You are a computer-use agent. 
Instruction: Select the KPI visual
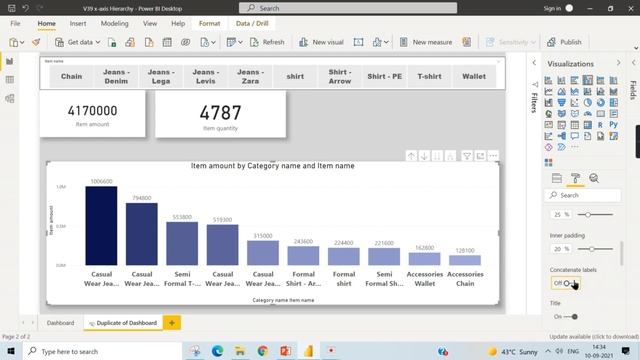(549, 124)
